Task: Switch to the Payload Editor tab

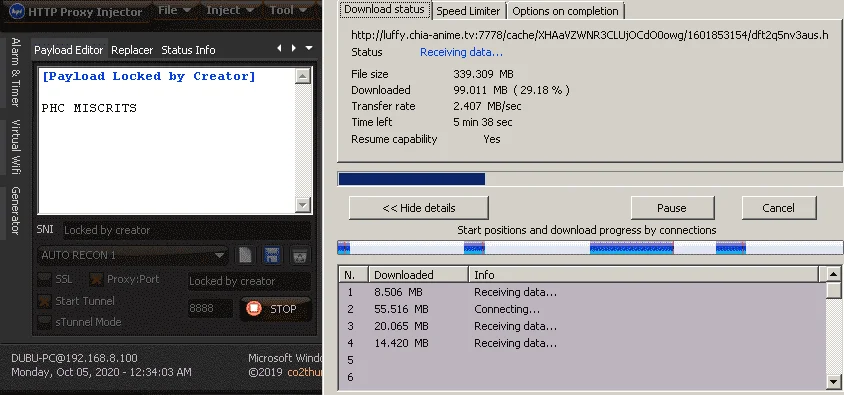Action: click(68, 50)
